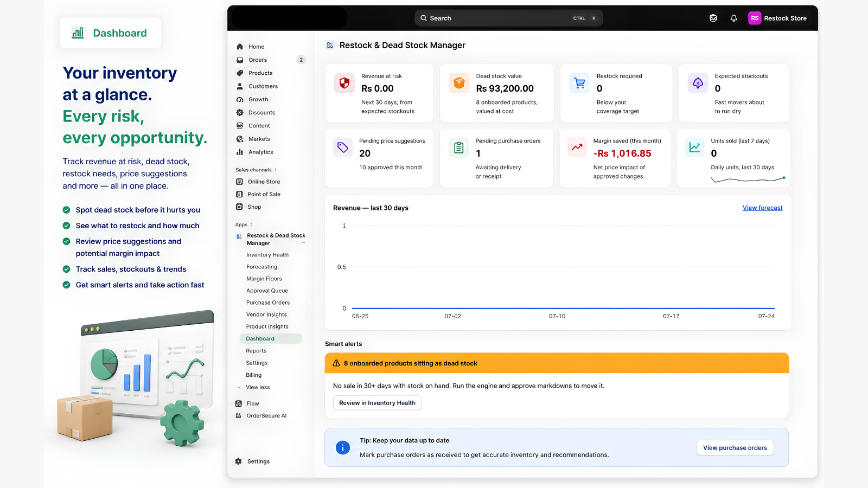Click the Revenue — last 30 days heading
This screenshot has height=488, width=868.
pyautogui.click(x=371, y=208)
